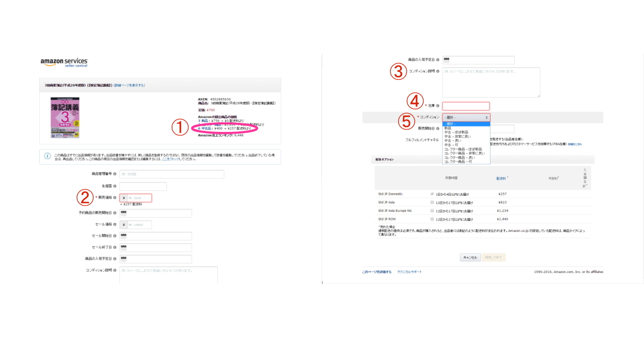This screenshot has height=338, width=644.
Task: Open the 詳細はこちら FBA link
Action: click(x=575, y=144)
